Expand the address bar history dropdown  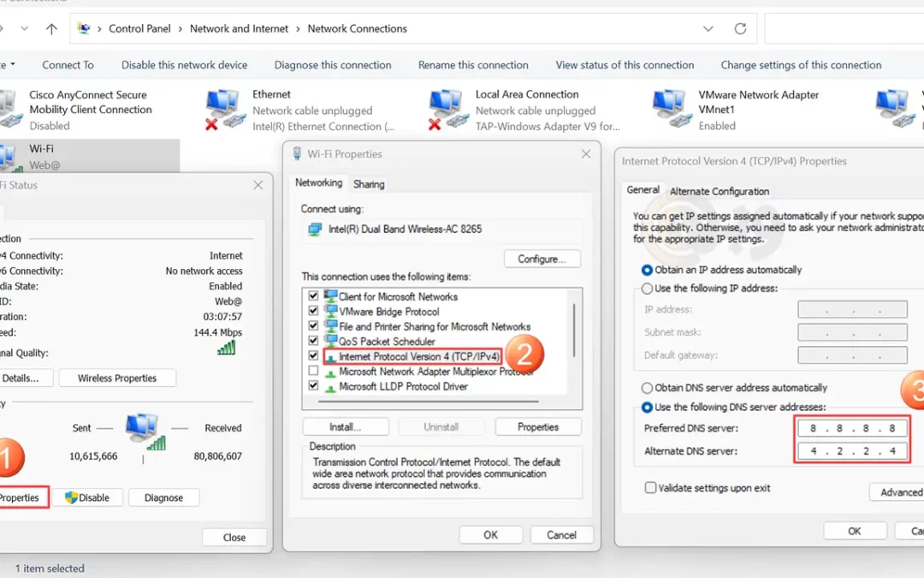(x=708, y=28)
